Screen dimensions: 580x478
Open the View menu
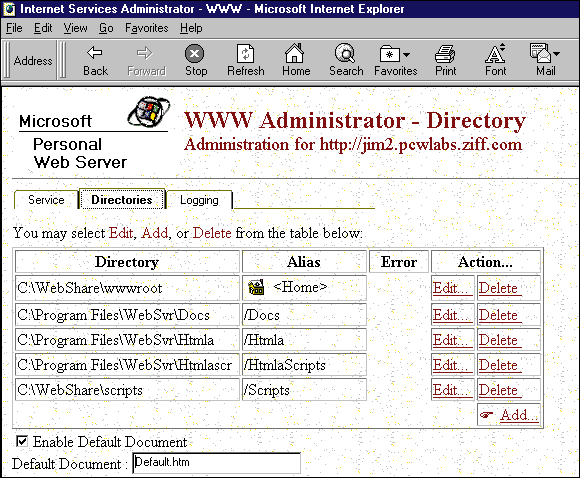pos(75,28)
